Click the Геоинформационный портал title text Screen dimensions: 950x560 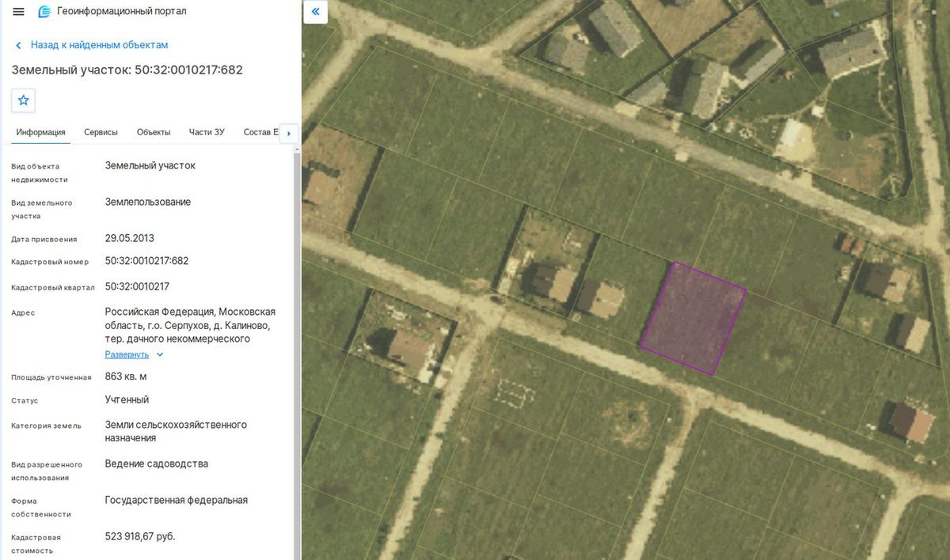[122, 12]
